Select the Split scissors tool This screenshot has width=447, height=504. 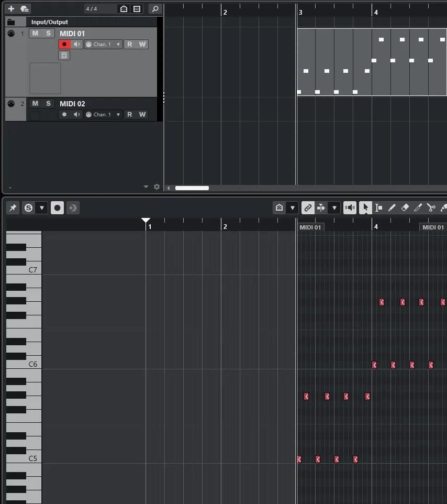[431, 207]
